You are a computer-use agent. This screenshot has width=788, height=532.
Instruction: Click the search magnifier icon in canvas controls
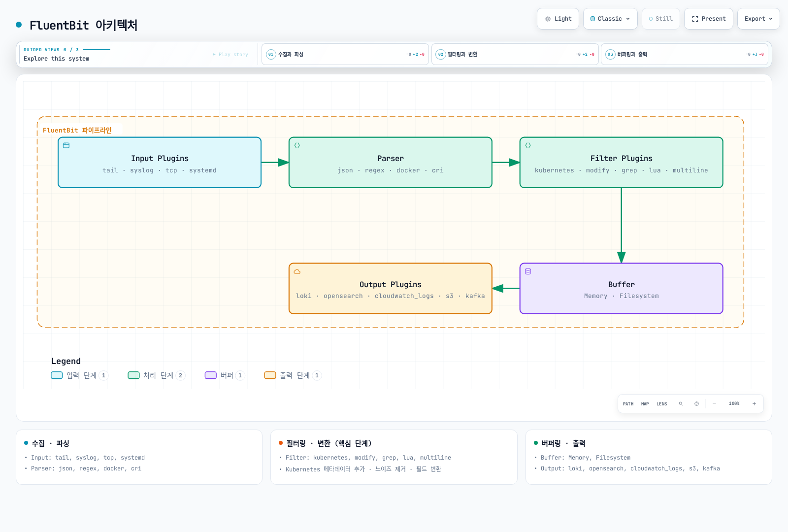point(681,404)
